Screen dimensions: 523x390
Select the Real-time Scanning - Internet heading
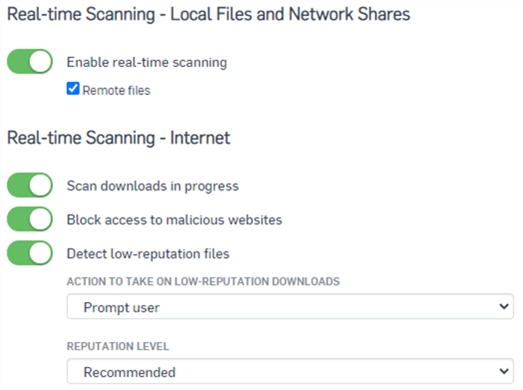[119, 138]
